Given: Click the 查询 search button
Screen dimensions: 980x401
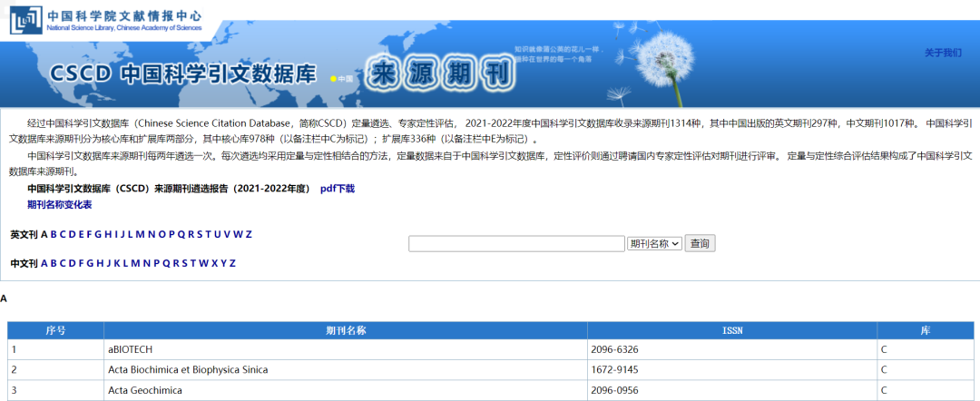Looking at the screenshot, I should pos(700,244).
